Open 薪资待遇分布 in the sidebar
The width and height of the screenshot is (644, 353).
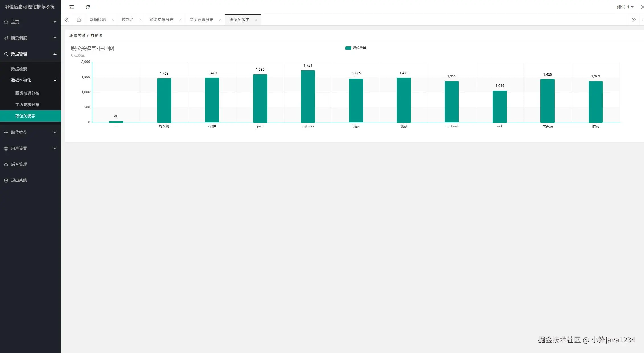[x=27, y=93]
